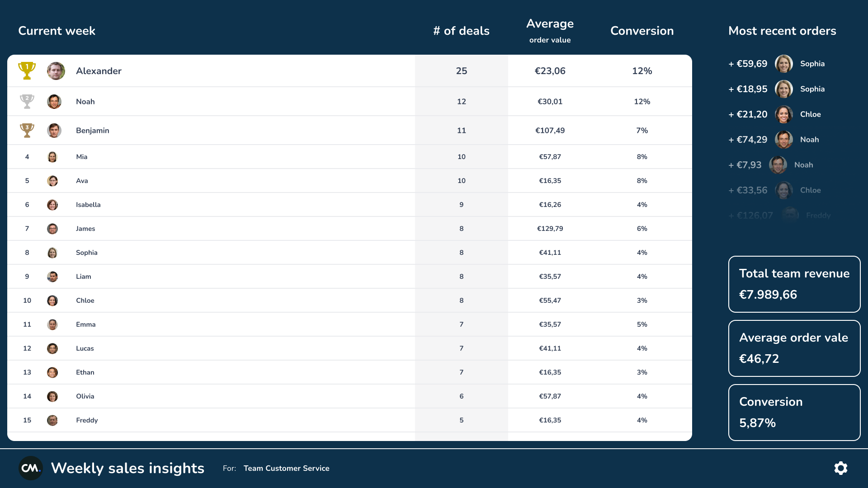Viewport: 868px width, 488px height.
Task: Click Chloe's avatar on the €21,20 order
Action: (783, 114)
